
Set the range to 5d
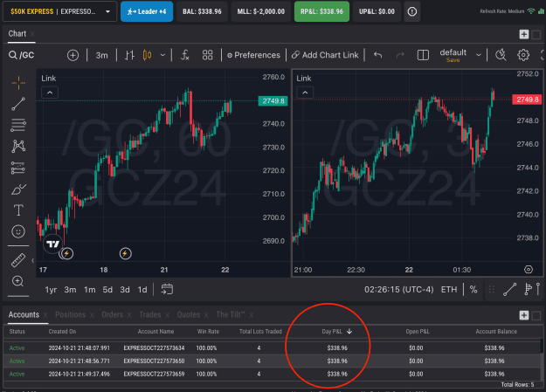pyautogui.click(x=107, y=290)
